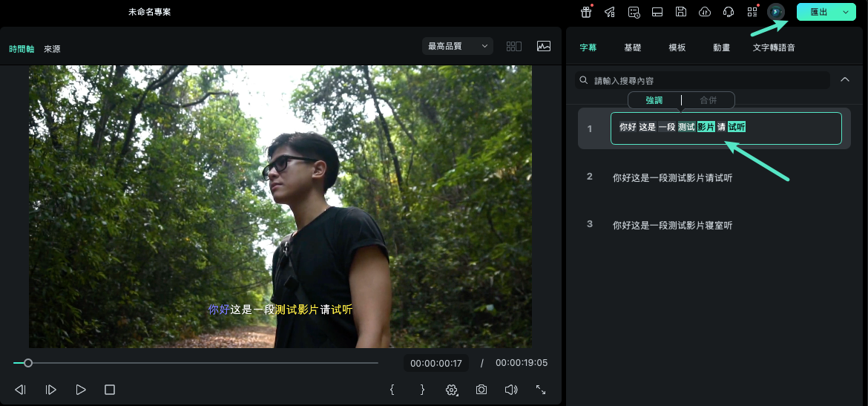Take a snapshot with camera icon

coord(481,390)
